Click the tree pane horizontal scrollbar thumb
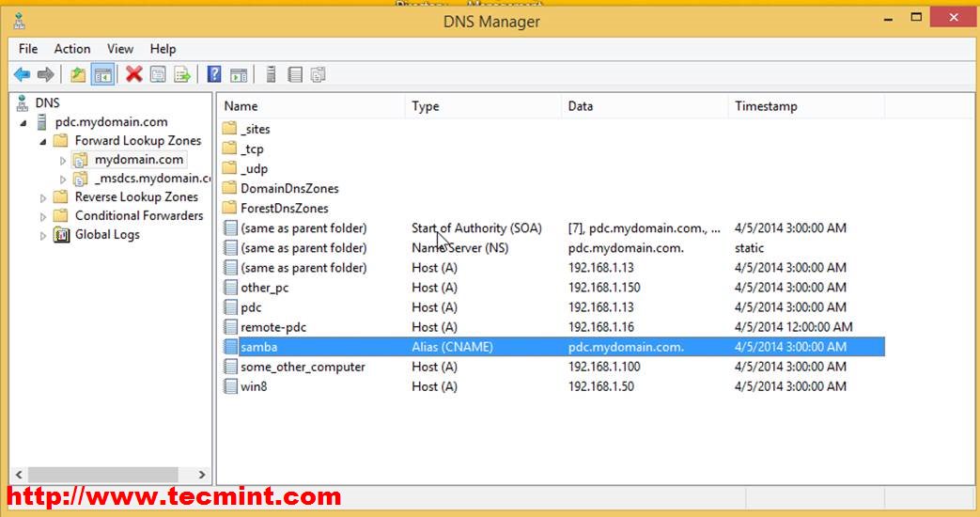 pos(103,475)
